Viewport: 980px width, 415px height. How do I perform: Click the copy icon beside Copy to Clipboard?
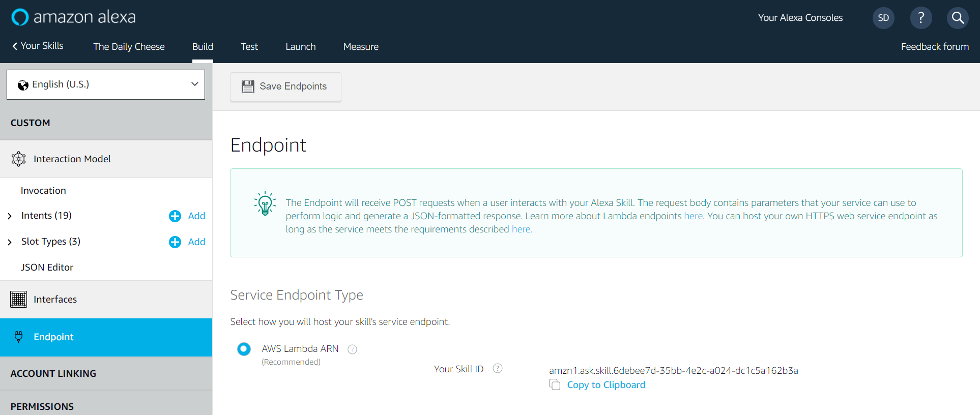coord(555,385)
